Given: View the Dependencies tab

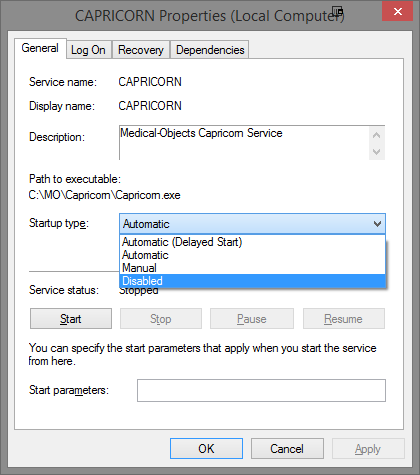Looking at the screenshot, I should point(210,50).
